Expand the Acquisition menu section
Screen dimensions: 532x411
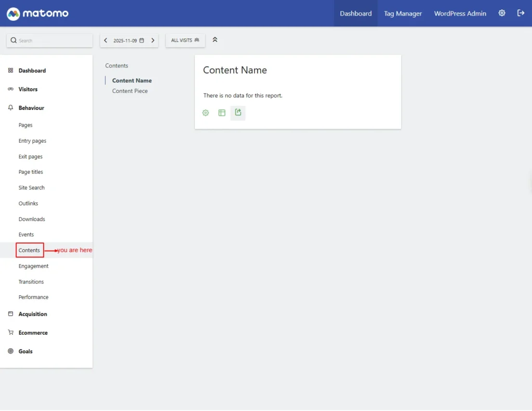33,314
